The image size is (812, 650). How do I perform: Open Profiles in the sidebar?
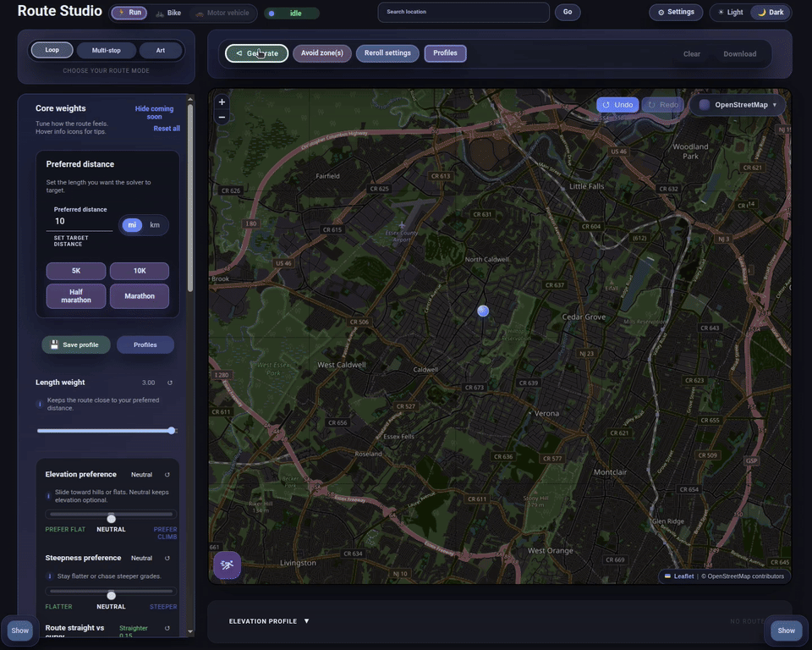pos(145,344)
